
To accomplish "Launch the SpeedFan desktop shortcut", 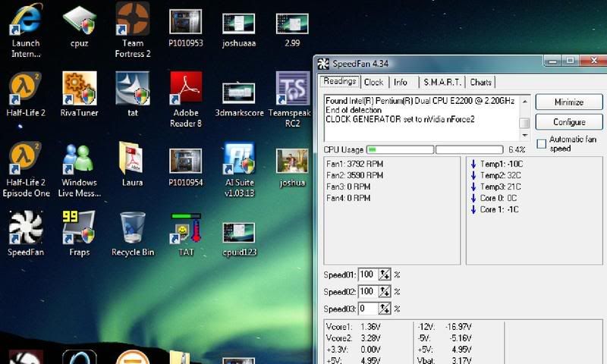I will 26,234.
